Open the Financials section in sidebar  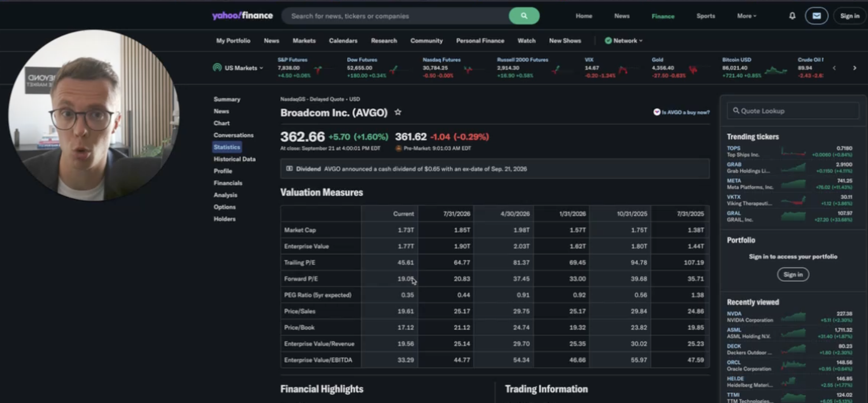(228, 183)
